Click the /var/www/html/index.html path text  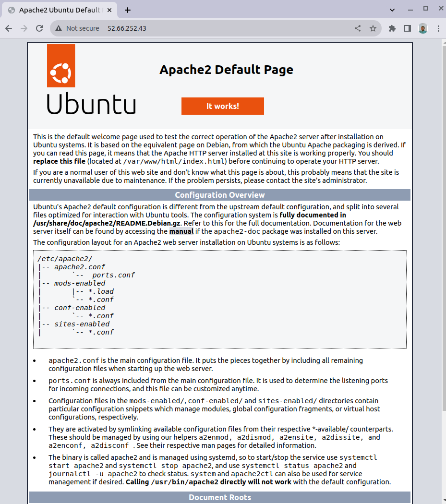click(175, 161)
